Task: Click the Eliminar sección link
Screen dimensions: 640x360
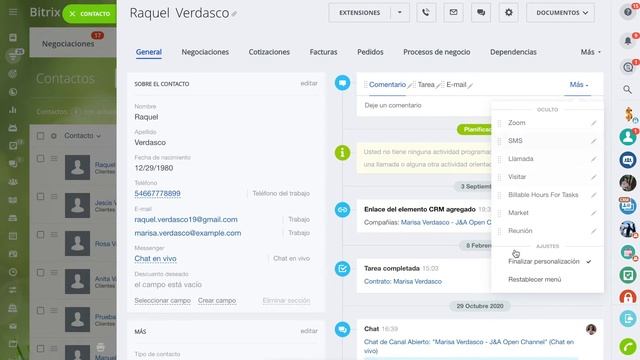Action: point(286,301)
